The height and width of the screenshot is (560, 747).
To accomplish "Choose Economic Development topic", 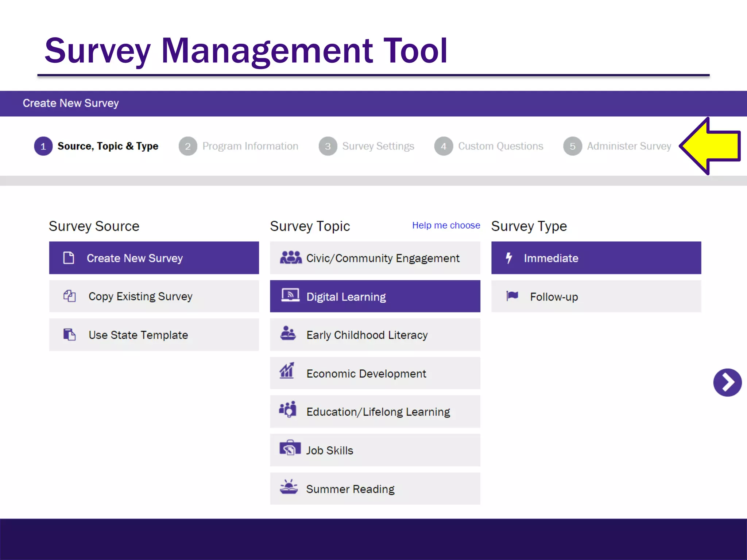I will [375, 373].
